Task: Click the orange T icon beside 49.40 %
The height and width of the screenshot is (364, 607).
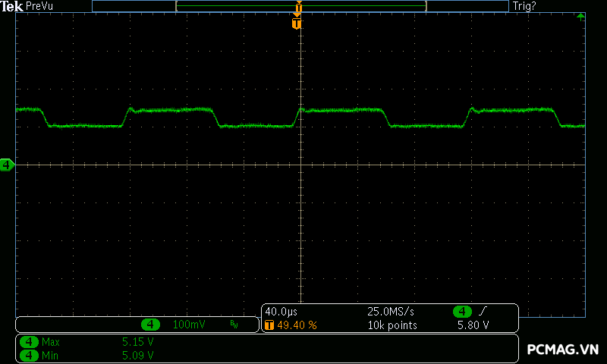Action: click(x=269, y=325)
